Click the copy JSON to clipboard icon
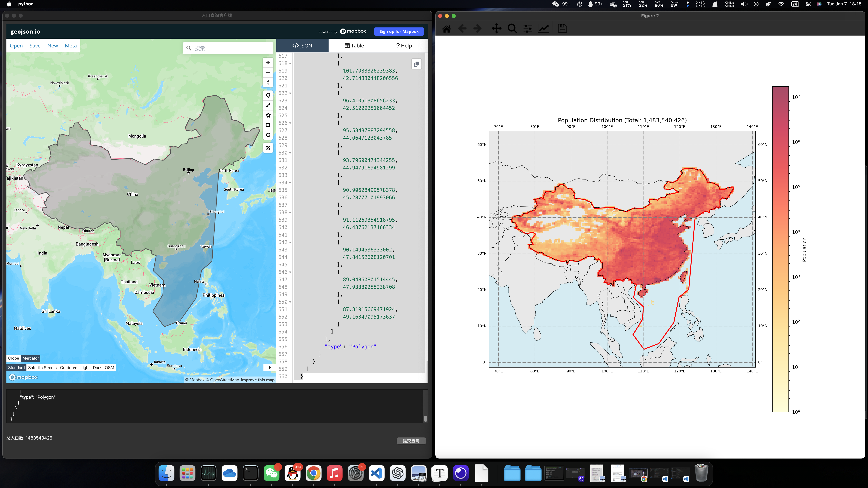 (x=417, y=64)
